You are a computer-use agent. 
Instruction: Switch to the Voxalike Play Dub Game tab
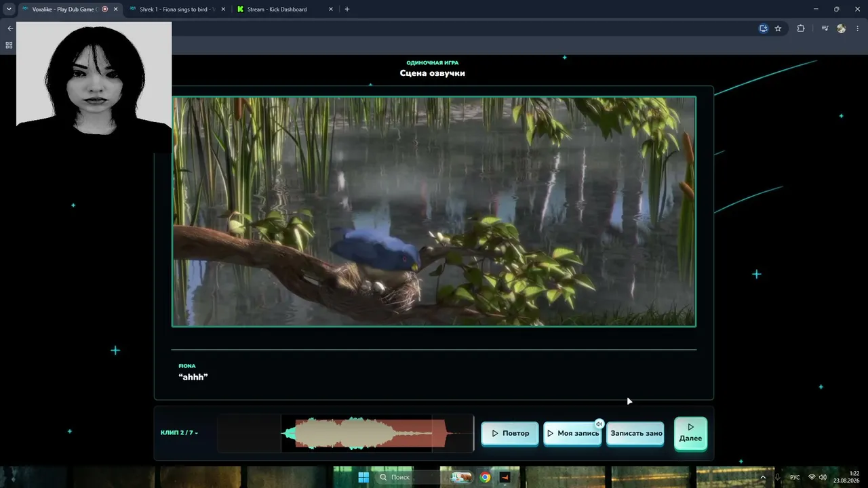pos(65,9)
